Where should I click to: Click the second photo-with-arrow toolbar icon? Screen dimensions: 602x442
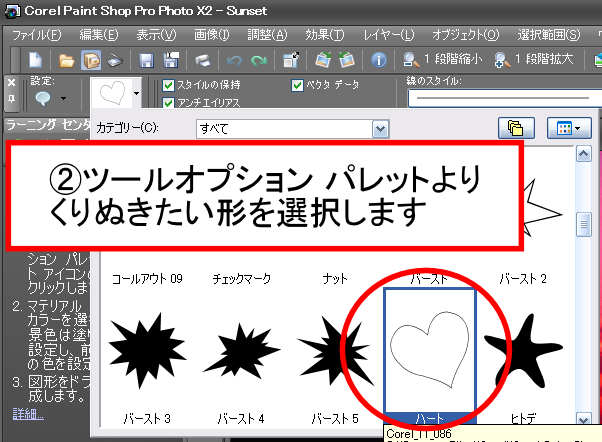point(347,60)
